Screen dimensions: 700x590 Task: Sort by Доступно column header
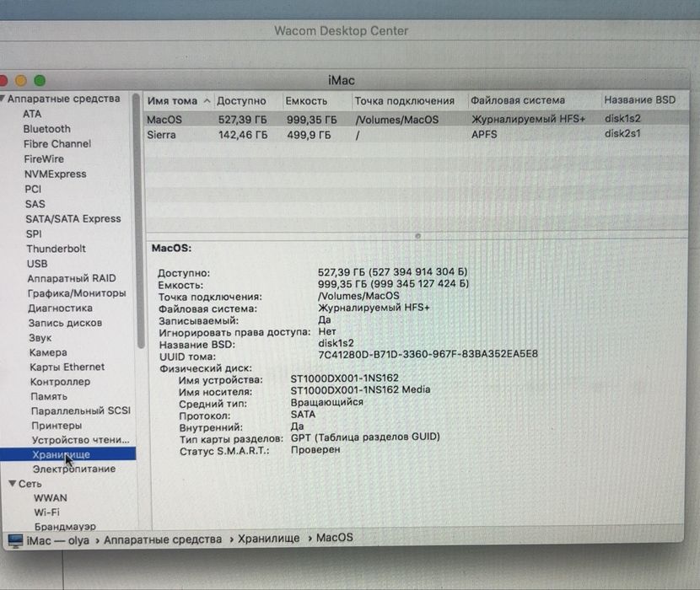(248, 101)
